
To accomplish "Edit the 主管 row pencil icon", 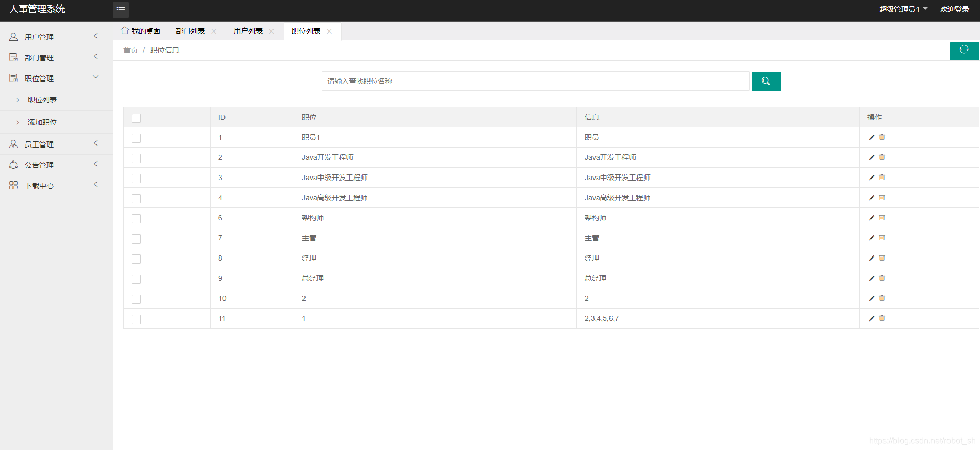I will tap(872, 238).
